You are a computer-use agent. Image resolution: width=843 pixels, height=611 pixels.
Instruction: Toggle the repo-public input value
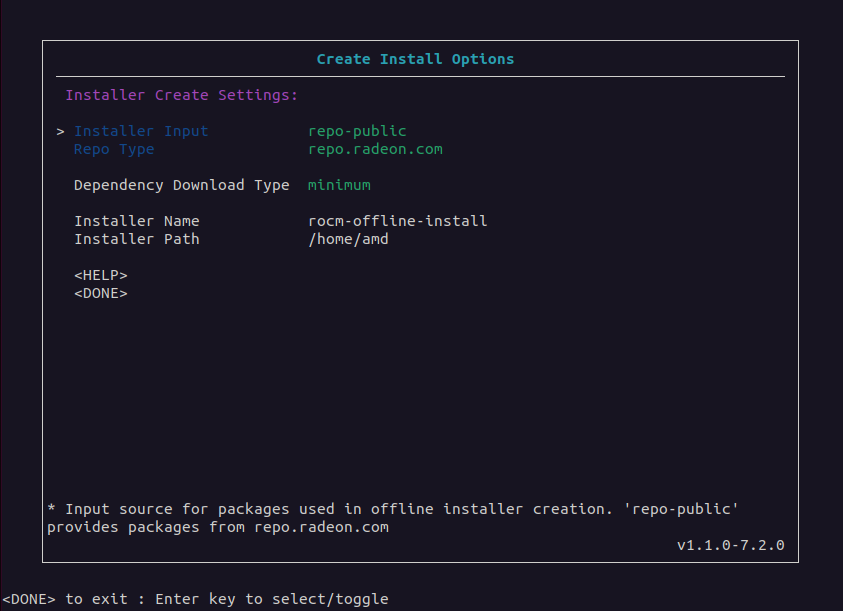pyautogui.click(x=357, y=131)
